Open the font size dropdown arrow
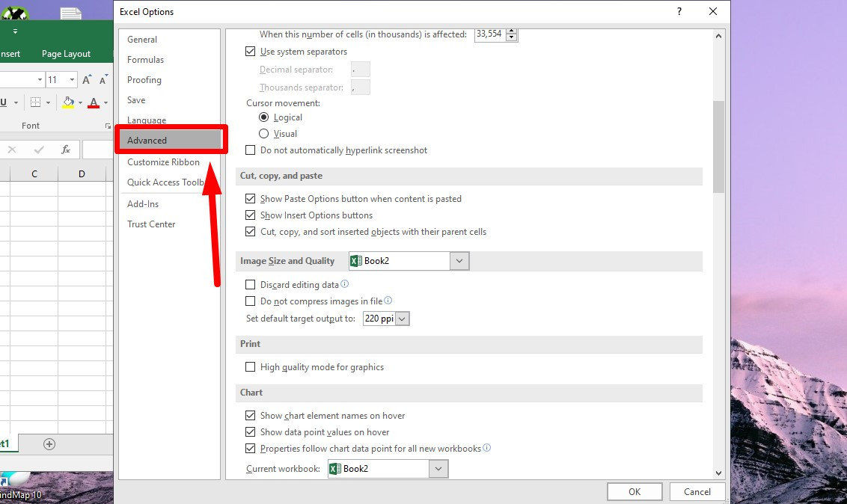This screenshot has height=504, width=847. [72, 79]
